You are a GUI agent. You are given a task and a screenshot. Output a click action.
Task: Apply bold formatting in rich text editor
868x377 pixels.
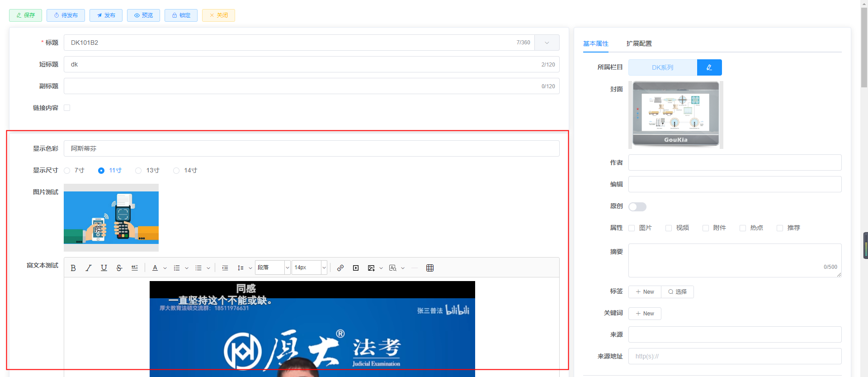point(73,268)
